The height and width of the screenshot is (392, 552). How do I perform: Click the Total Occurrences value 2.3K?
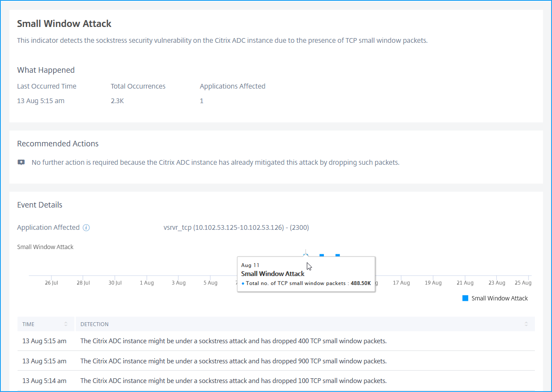117,101
